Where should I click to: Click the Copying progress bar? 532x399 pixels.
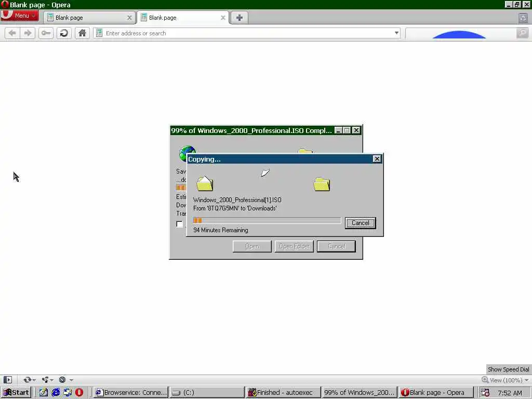point(267,220)
